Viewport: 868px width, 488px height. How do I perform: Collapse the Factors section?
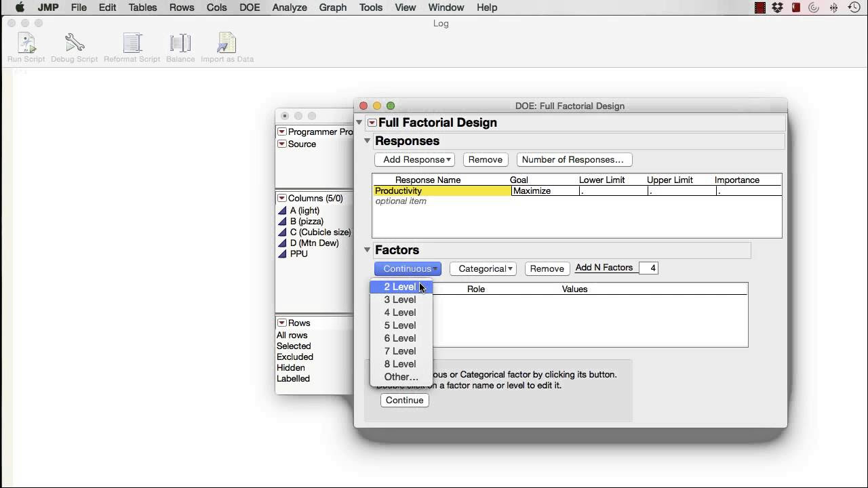[x=367, y=250]
